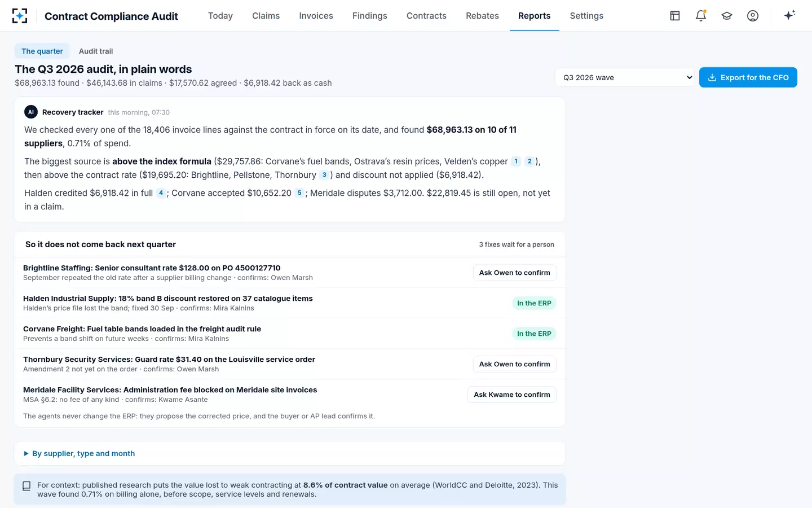
Task: Select The quarter sub-tab
Action: click(x=42, y=51)
